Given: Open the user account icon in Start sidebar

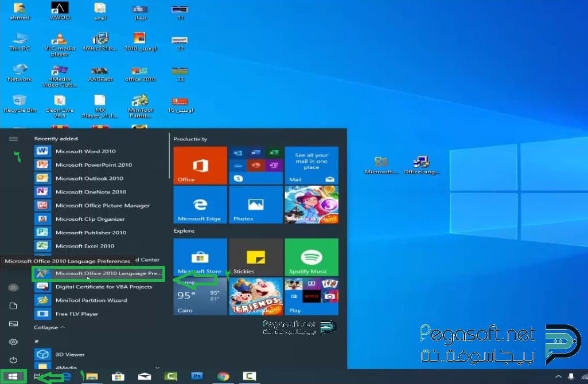Looking at the screenshot, I should 13,288.
